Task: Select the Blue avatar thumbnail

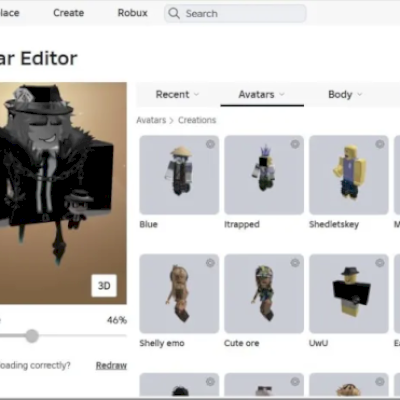Action: [x=179, y=175]
